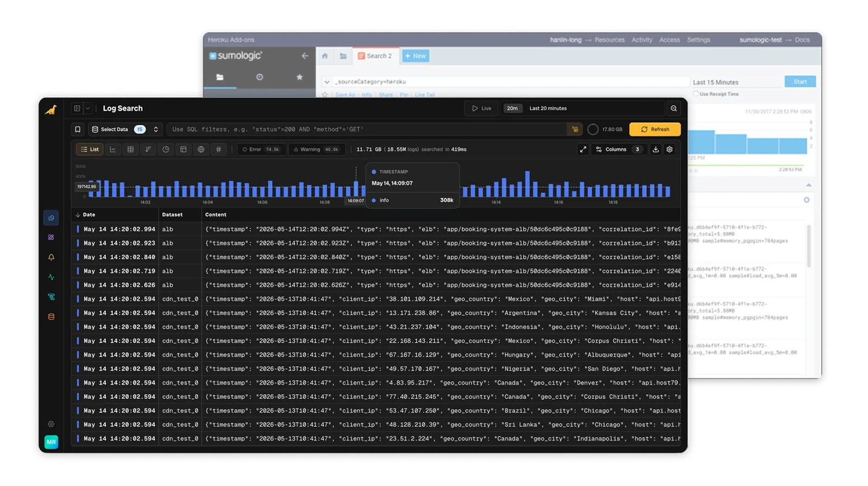This screenshot has width=868, height=486.
Task: Open Last 15 Minutes range in Sumo Logic
Action: pos(716,82)
